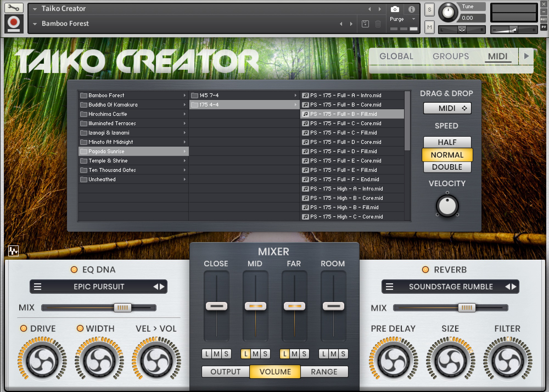
Task: Switch to the GLOBAL tab
Action: tap(396, 56)
